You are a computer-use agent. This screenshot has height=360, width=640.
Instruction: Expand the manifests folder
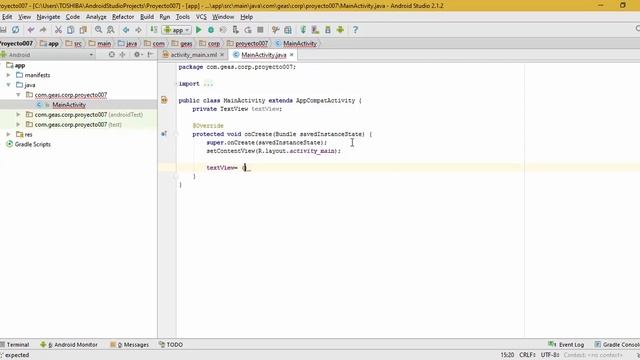[x=9, y=75]
